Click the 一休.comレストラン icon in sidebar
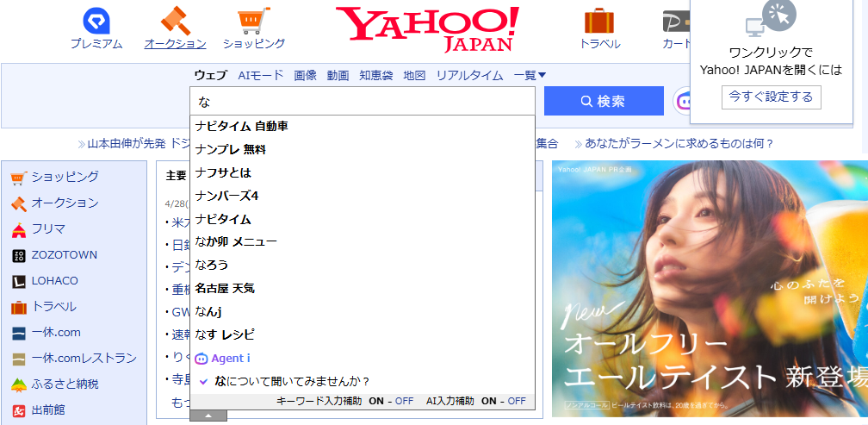 pos(19,359)
